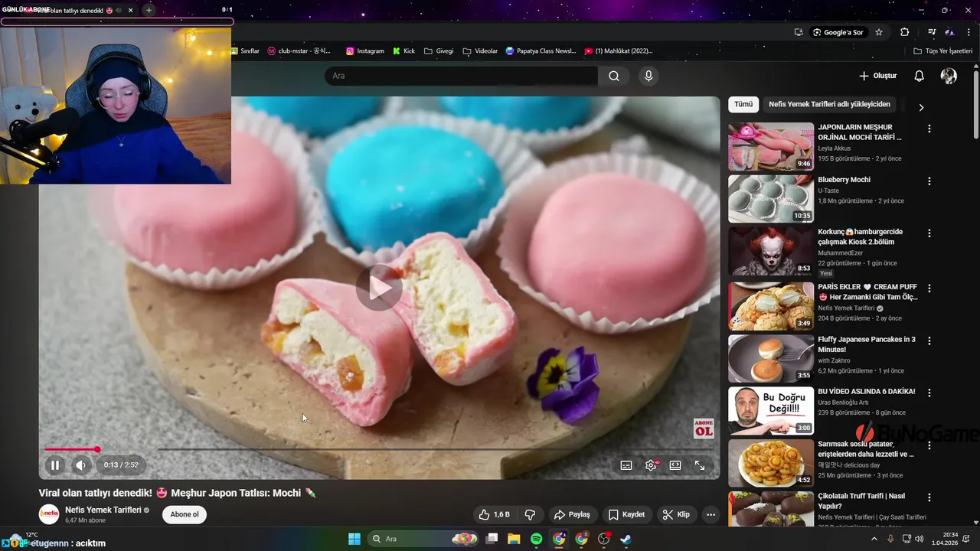The image size is (980, 551).
Task: Open Chrome media control icon
Action: (x=932, y=32)
